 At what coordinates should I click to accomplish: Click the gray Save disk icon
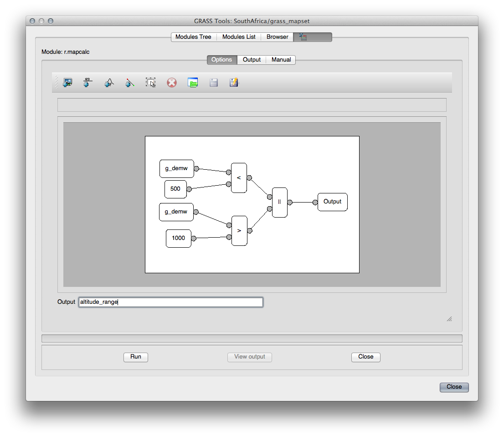[213, 83]
